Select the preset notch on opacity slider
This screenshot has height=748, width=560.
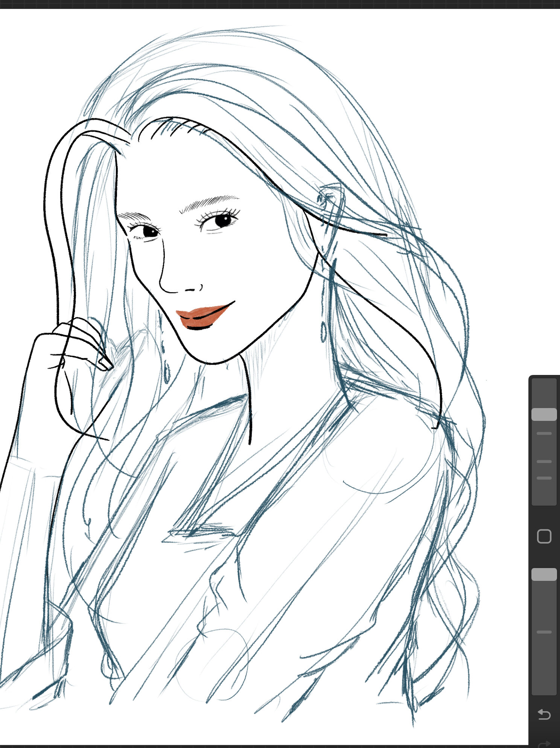[544, 632]
